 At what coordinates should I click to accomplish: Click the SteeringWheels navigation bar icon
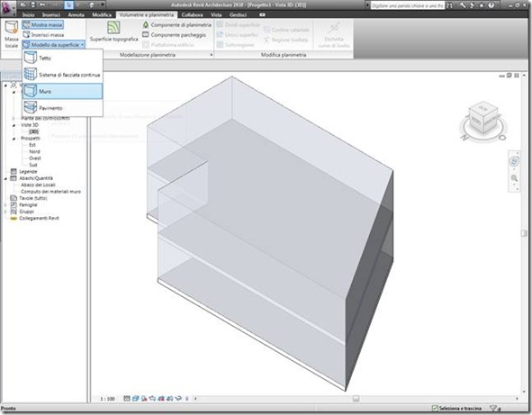point(514,161)
